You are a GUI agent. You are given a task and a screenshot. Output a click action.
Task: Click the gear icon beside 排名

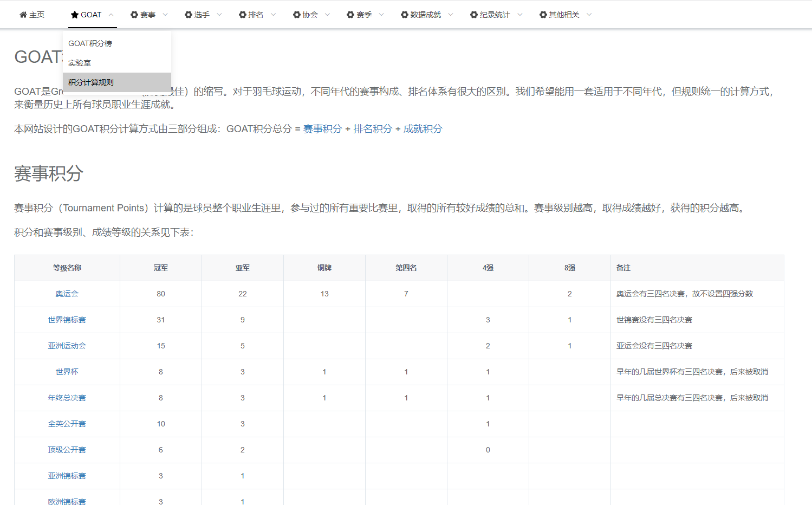[x=243, y=15]
